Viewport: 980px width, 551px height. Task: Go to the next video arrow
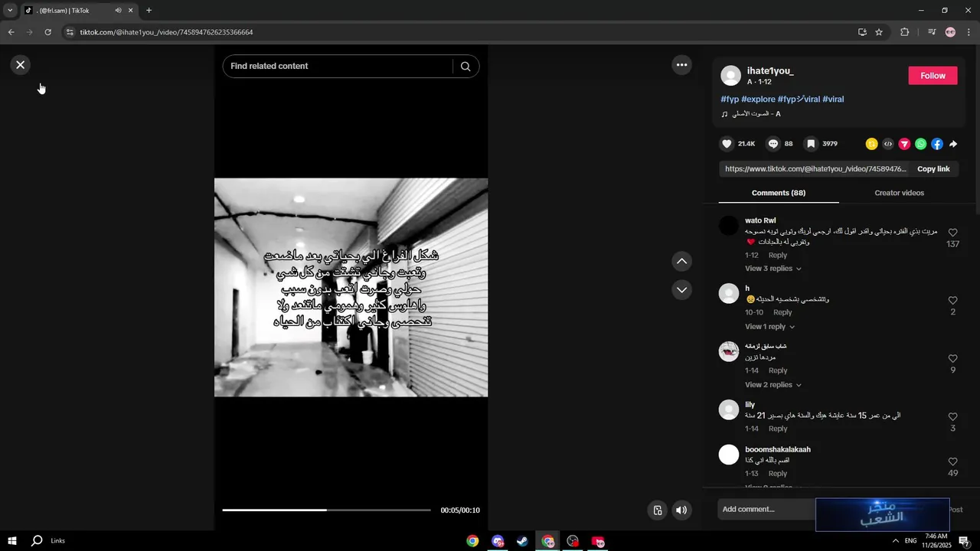coord(681,290)
